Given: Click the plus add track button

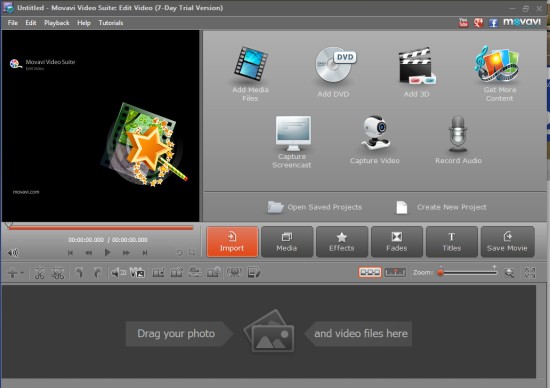Looking at the screenshot, I should [12, 273].
